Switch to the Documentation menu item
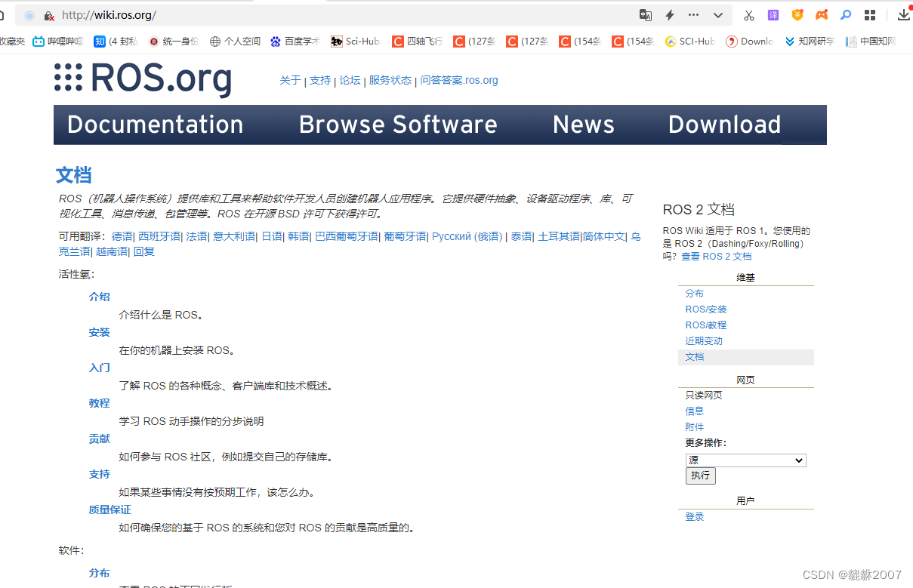The height and width of the screenshot is (588, 913). pos(155,125)
